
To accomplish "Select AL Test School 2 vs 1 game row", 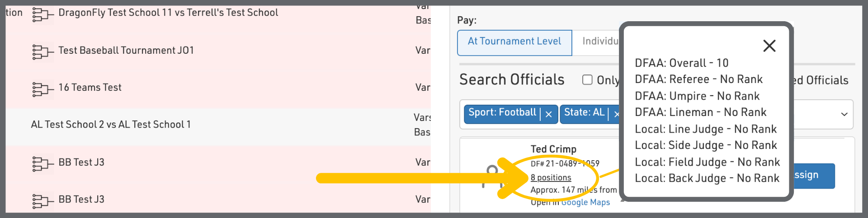I will 111,125.
